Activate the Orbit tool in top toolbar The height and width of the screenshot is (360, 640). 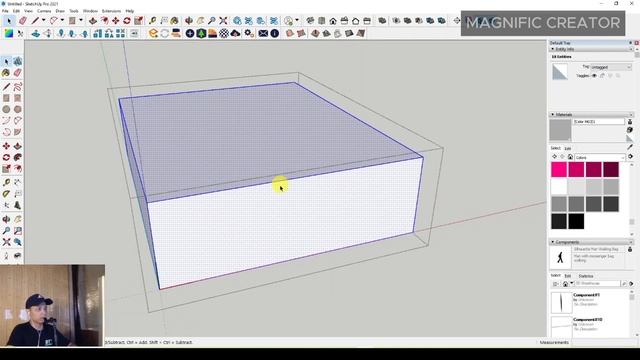click(189, 20)
